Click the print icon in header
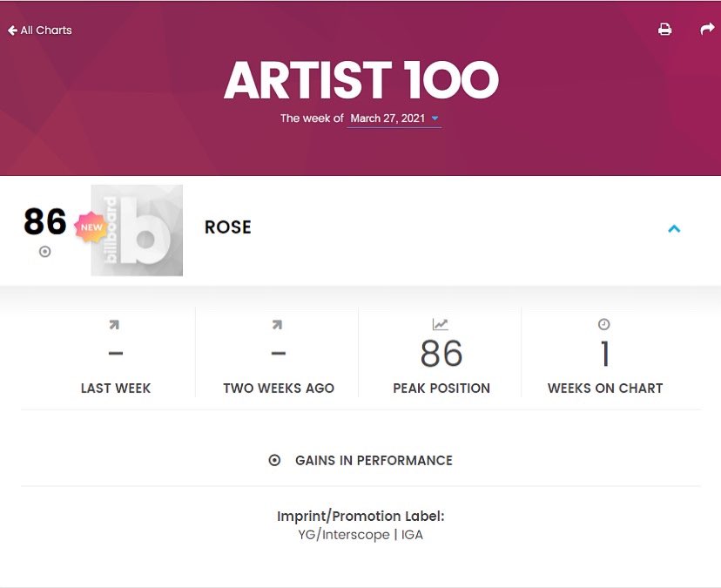This screenshot has height=588, width=721. point(664,30)
